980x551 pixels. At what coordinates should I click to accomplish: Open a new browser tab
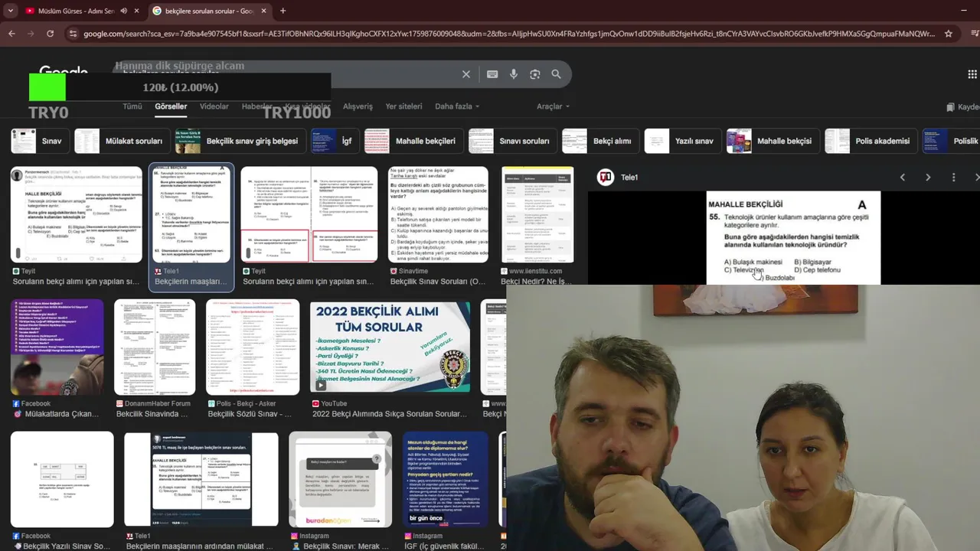[x=283, y=11]
